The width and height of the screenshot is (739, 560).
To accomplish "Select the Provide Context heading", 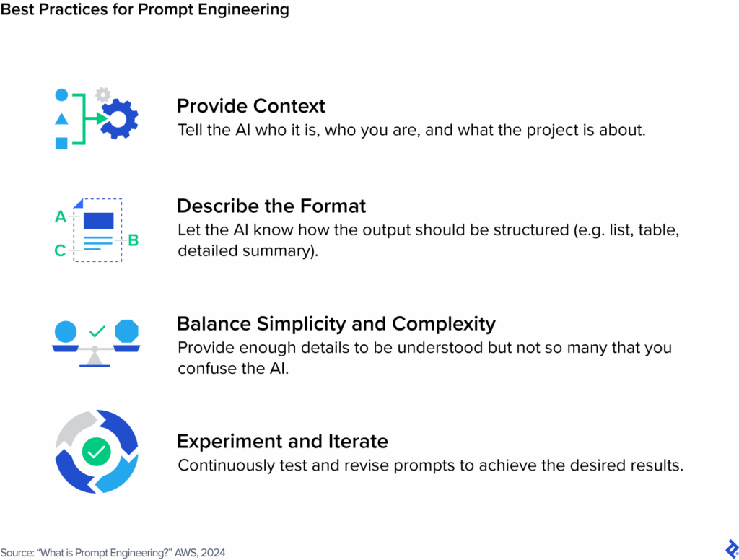I will pyautogui.click(x=251, y=106).
